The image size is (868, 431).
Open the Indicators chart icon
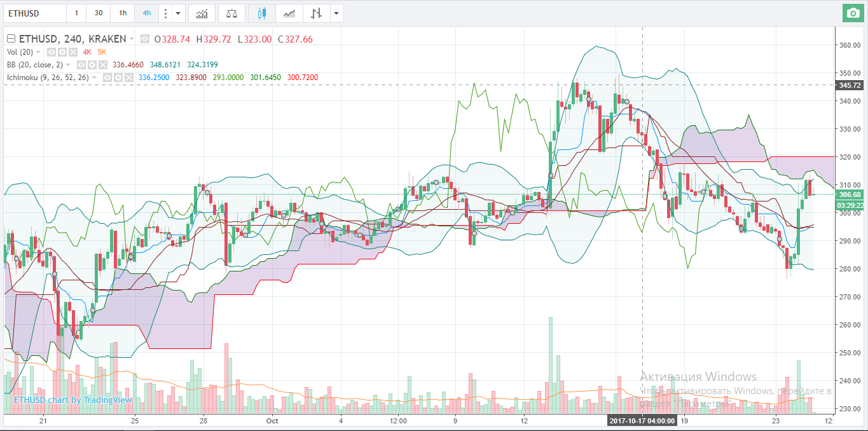pos(202,13)
